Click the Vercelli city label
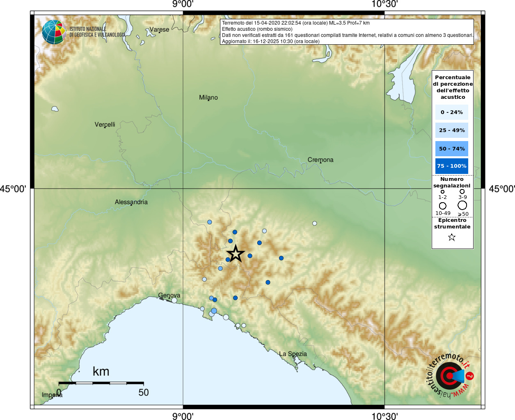This screenshot has height=420, width=515. tap(105, 124)
